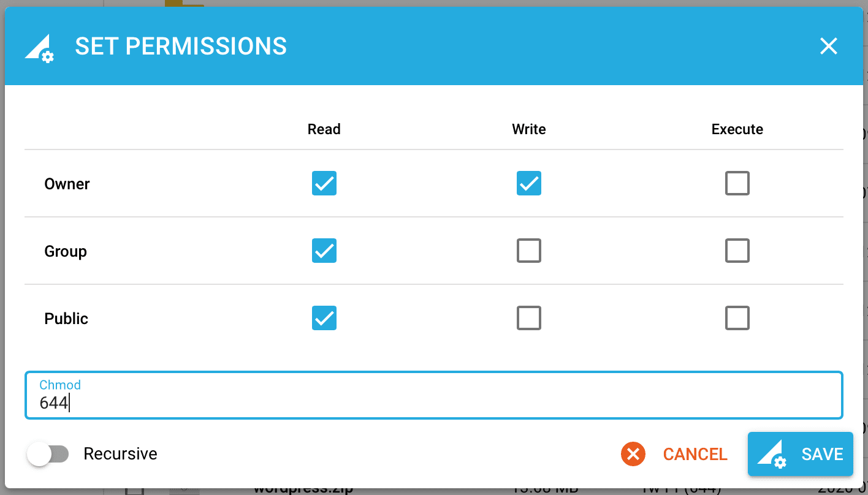Uncheck Owner Write permission
This screenshot has width=868, height=495.
pos(528,183)
